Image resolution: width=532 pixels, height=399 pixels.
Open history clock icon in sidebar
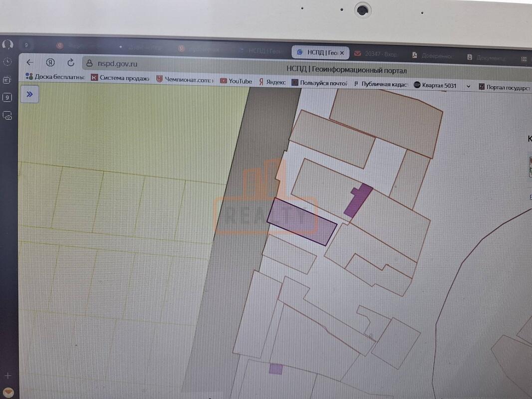[x=7, y=62]
